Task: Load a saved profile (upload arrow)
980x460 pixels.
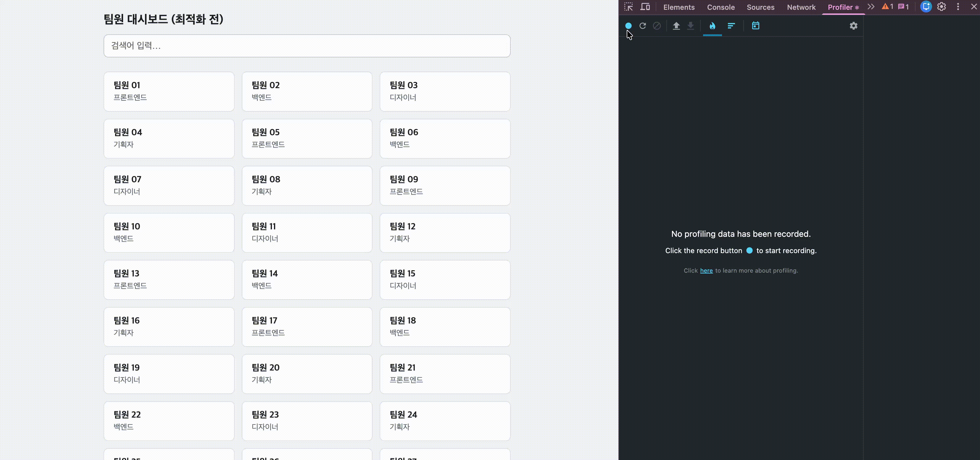Action: click(676, 26)
